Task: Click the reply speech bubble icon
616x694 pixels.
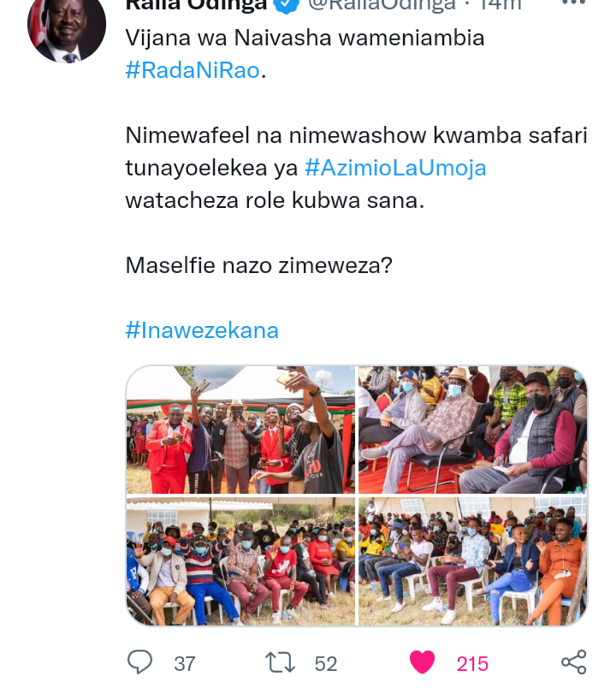Action: click(139, 662)
